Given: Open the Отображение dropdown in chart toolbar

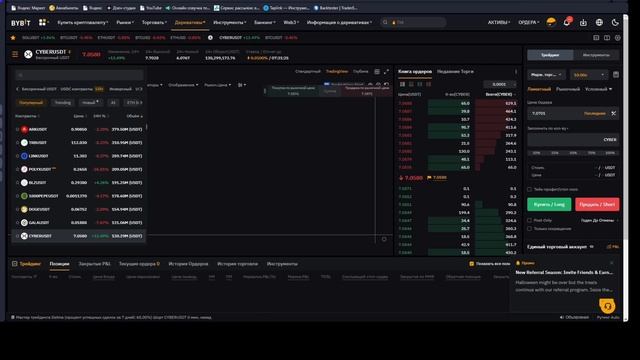Looking at the screenshot, I should point(183,85).
